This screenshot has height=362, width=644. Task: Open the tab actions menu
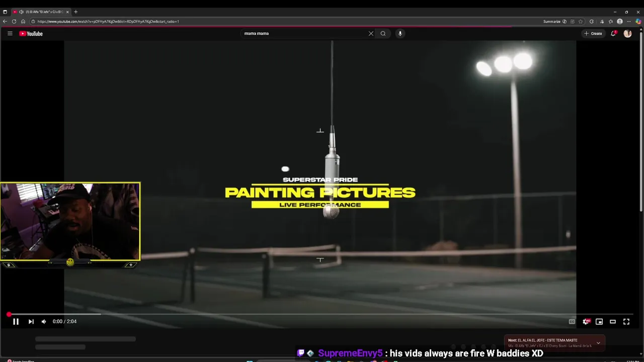tap(5, 12)
